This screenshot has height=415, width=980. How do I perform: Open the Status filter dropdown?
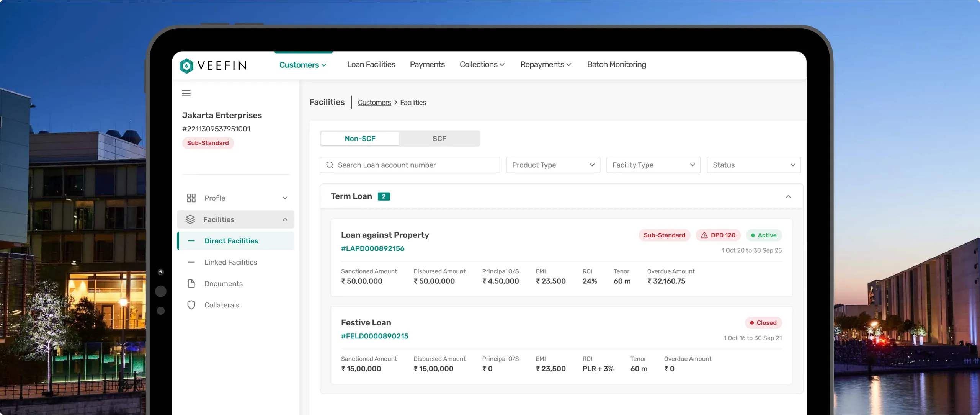tap(753, 165)
